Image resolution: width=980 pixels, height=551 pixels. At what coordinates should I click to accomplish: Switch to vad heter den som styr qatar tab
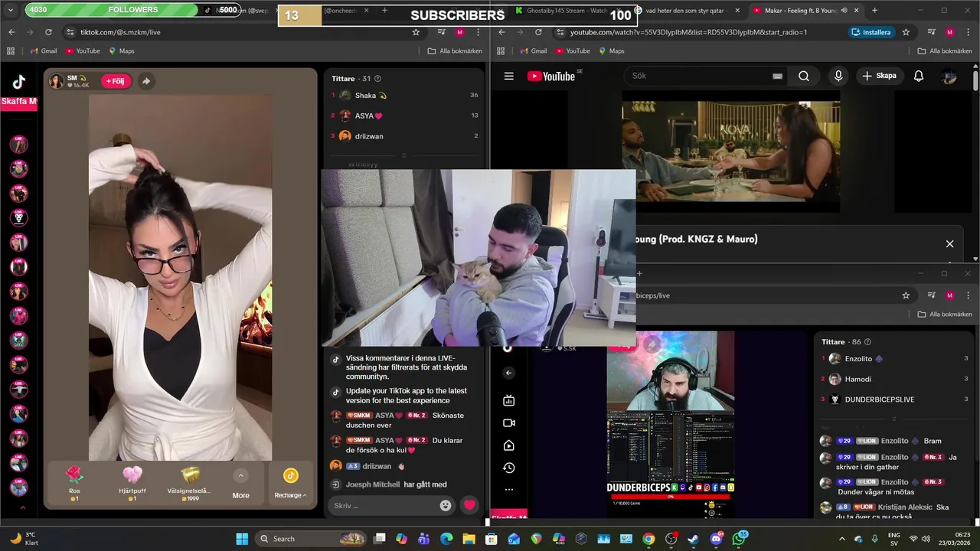(685, 11)
